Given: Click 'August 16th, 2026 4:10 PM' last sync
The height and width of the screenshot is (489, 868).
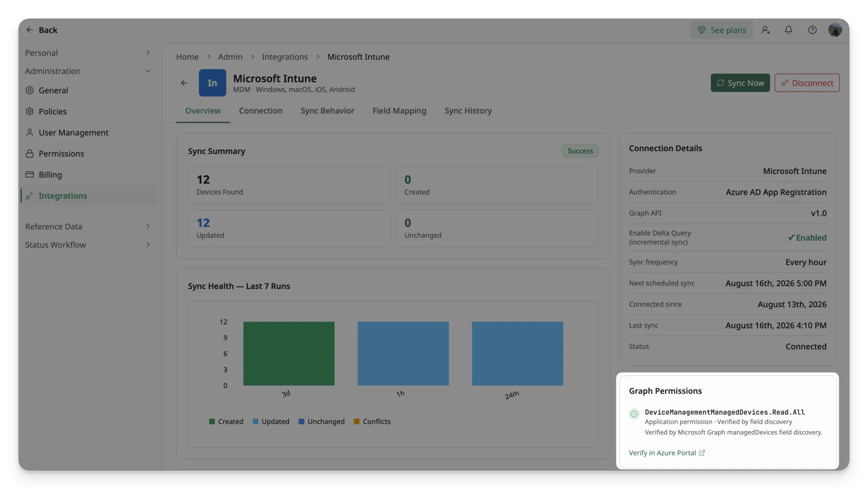Looking at the screenshot, I should tap(776, 325).
